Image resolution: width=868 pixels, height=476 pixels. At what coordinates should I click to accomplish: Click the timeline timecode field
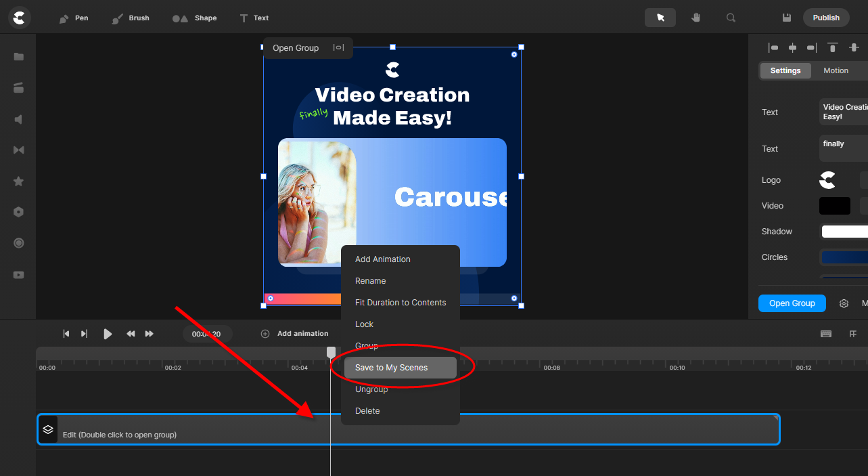click(x=207, y=334)
